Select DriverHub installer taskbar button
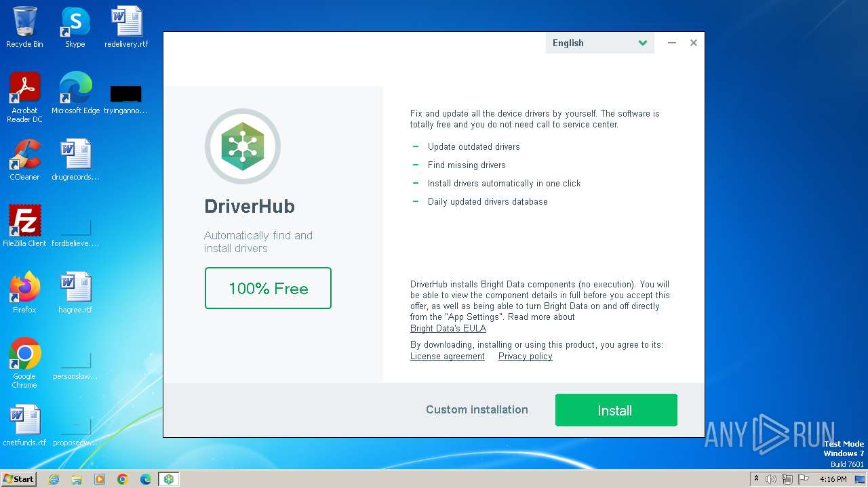The height and width of the screenshot is (488, 868). (168, 479)
